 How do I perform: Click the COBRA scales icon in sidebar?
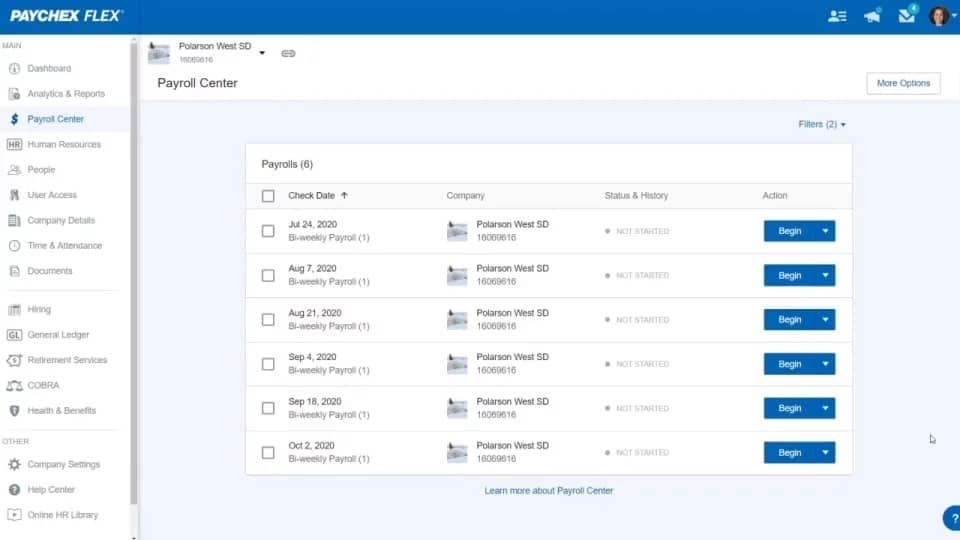(x=14, y=385)
